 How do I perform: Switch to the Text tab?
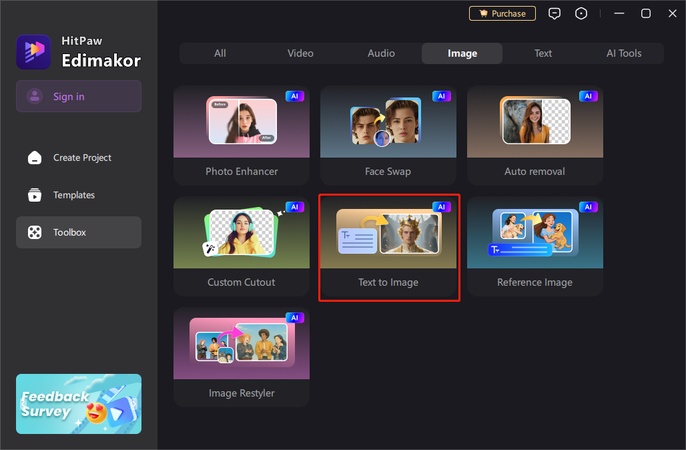pyautogui.click(x=543, y=53)
